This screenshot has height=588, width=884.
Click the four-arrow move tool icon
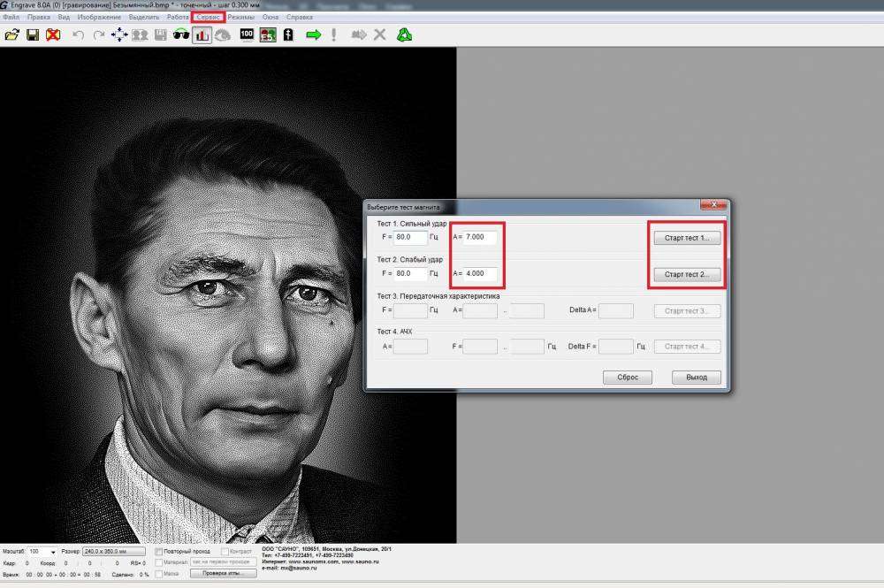[119, 35]
